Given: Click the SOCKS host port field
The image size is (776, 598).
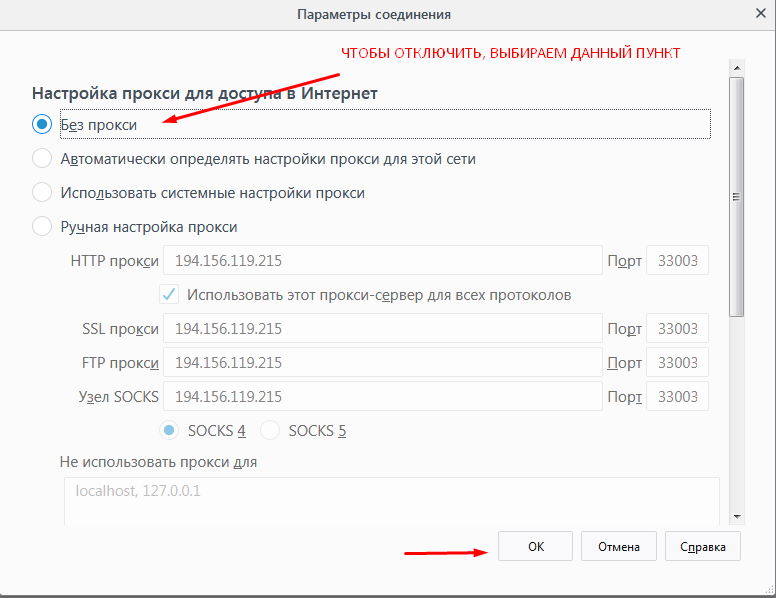Looking at the screenshot, I should [x=678, y=397].
